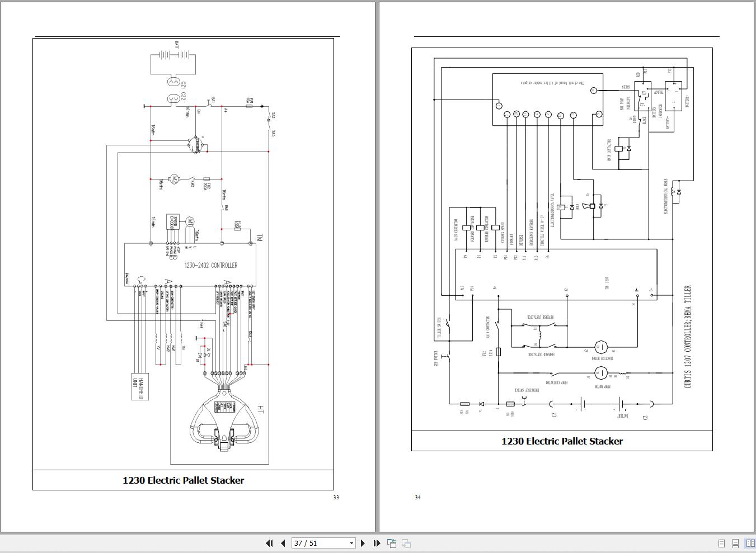The height and width of the screenshot is (553, 756).
Task: Jump to the last page
Action: pos(377,543)
